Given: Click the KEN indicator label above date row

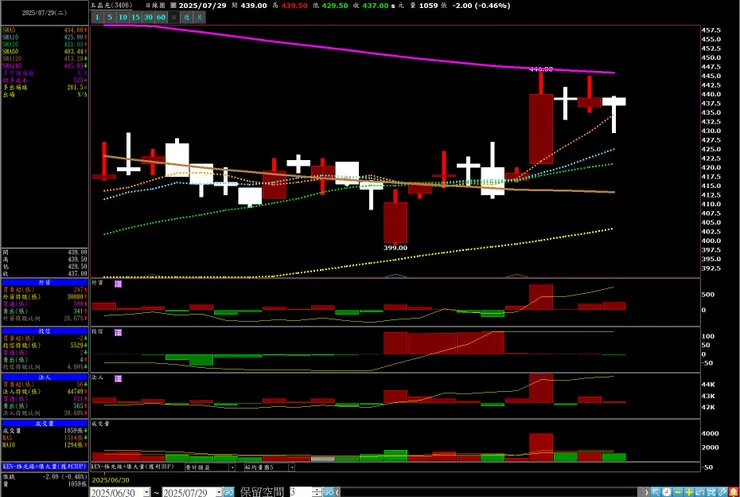Looking at the screenshot, I should coord(132,467).
